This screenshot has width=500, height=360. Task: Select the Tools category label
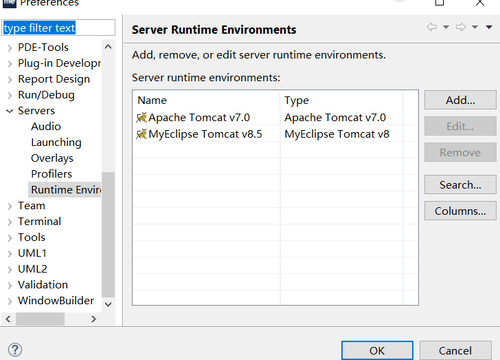[31, 237]
